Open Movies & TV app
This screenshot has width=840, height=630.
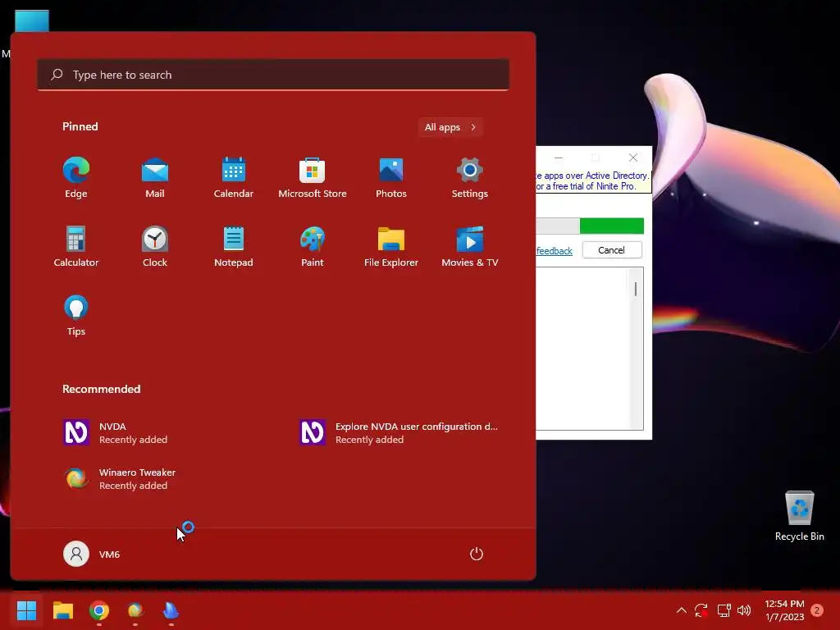tap(470, 246)
